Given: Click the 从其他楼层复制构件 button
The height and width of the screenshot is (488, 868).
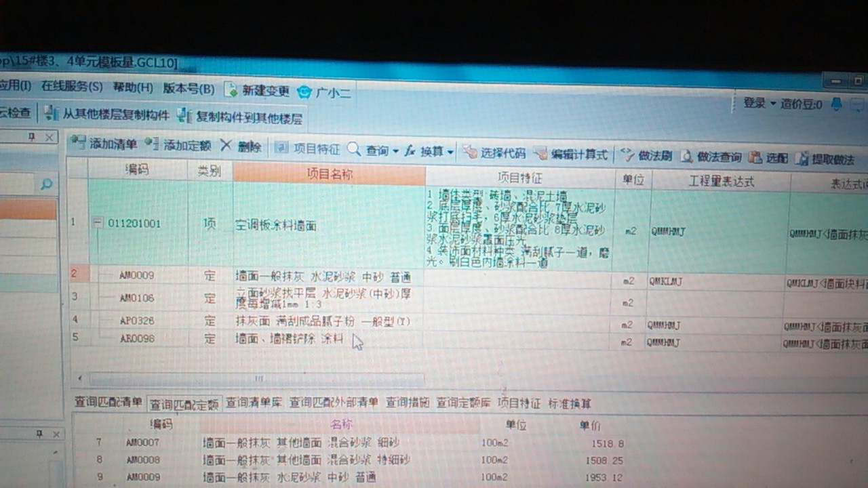Looking at the screenshot, I should [106, 114].
